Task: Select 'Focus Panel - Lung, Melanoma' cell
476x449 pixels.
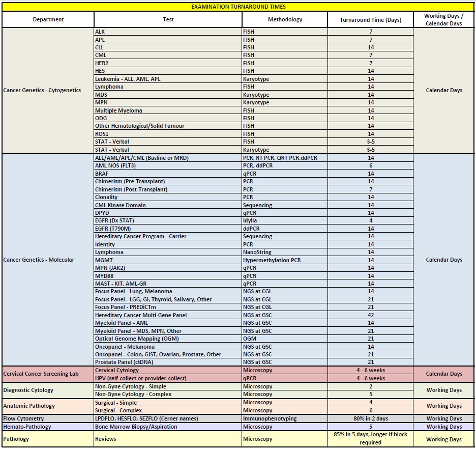Action: tap(168, 291)
